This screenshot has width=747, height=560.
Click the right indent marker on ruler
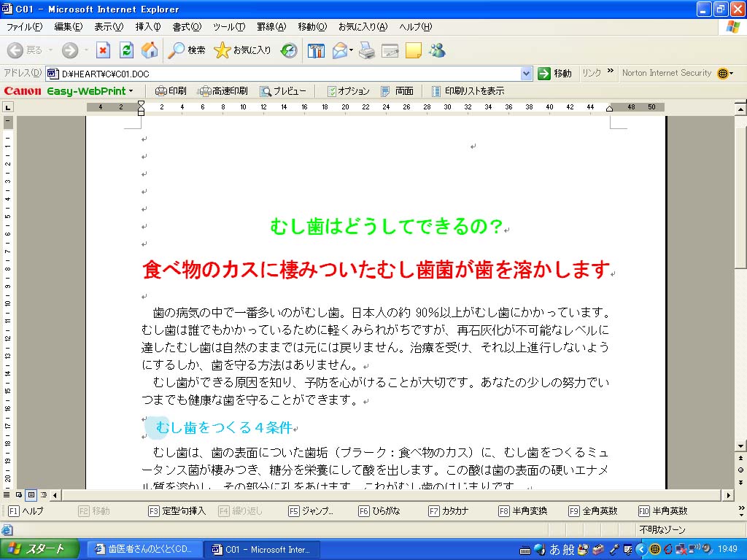609,109
